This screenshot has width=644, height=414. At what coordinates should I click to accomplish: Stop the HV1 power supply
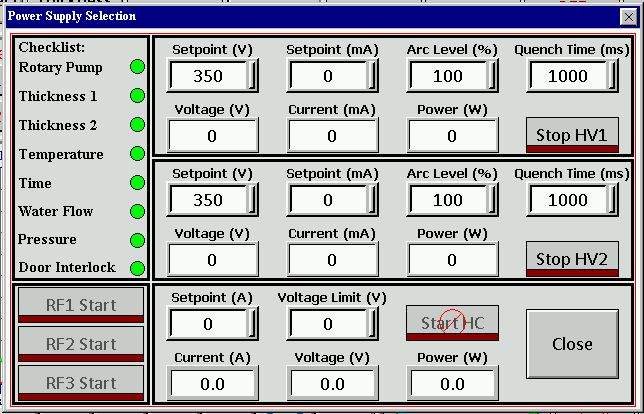[x=572, y=135]
